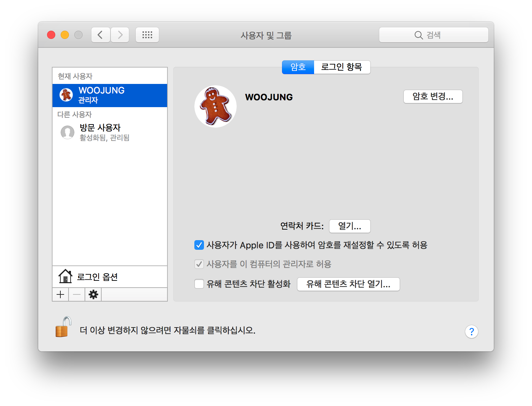The image size is (532, 406).
Task: Open all System Preferences panes via grid icon
Action: click(x=147, y=34)
